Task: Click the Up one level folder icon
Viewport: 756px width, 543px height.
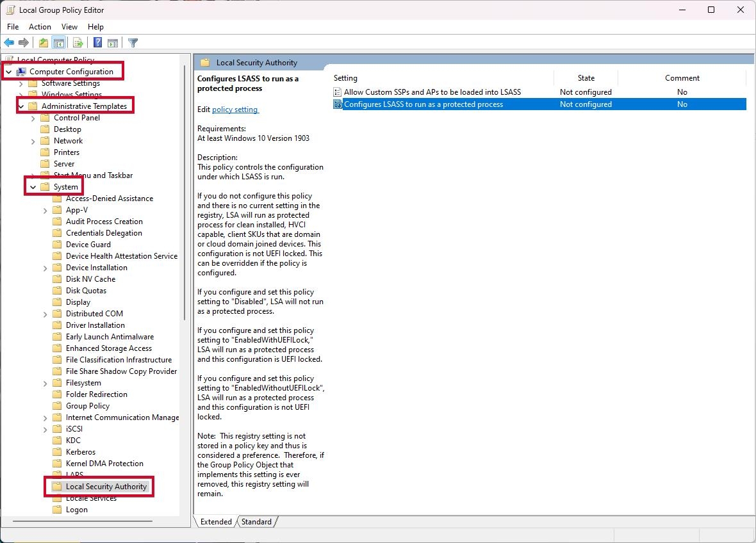Action: tap(42, 42)
